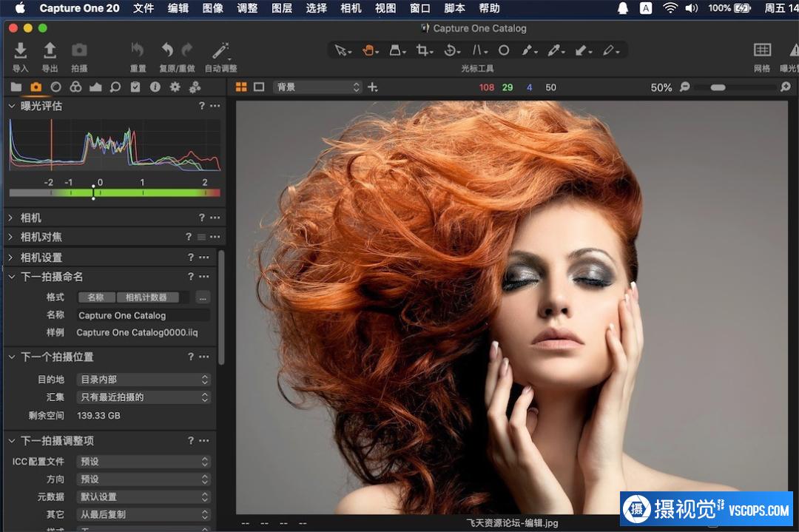Select the arrow pointer cursor tool

(x=341, y=50)
